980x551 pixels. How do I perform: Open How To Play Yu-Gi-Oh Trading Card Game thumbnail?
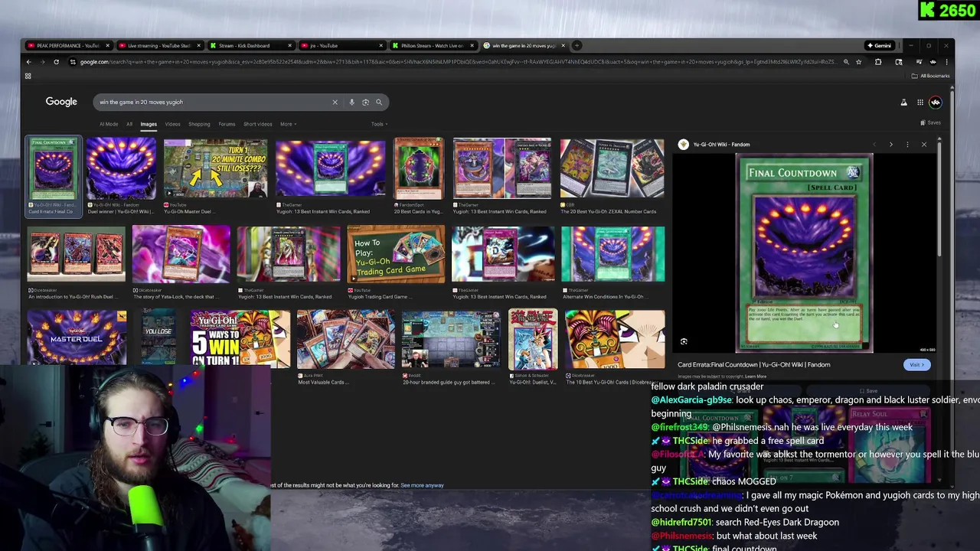(x=395, y=255)
